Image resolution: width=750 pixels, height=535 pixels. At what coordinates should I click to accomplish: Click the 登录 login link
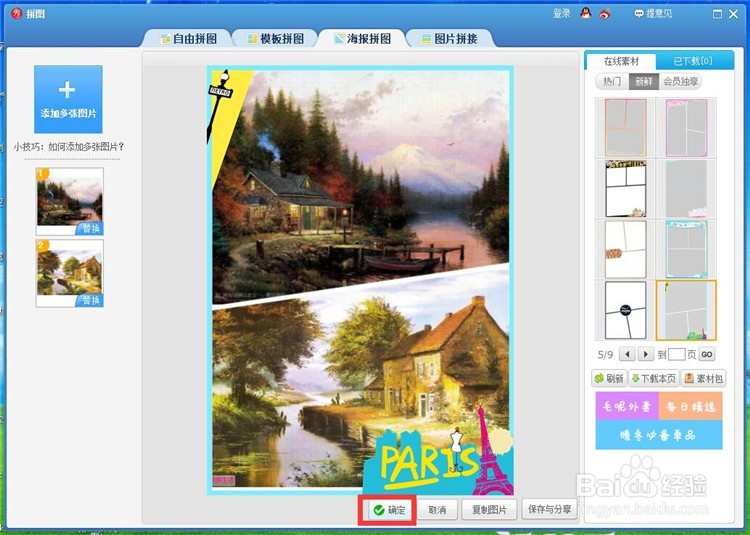(x=562, y=13)
